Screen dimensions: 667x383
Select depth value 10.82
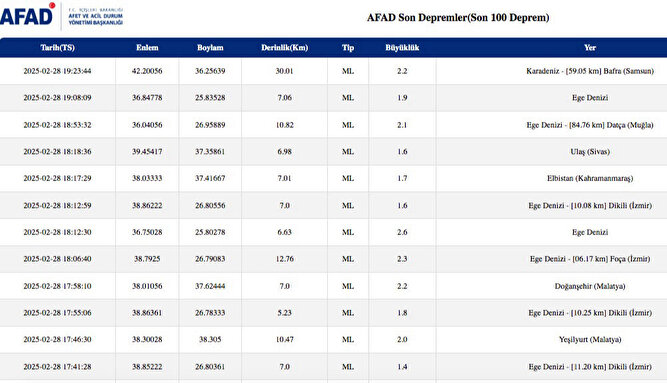[x=285, y=125]
